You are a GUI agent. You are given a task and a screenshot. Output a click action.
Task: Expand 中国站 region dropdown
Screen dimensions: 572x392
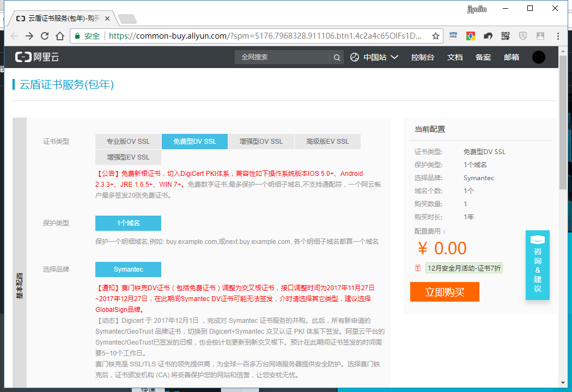point(374,57)
